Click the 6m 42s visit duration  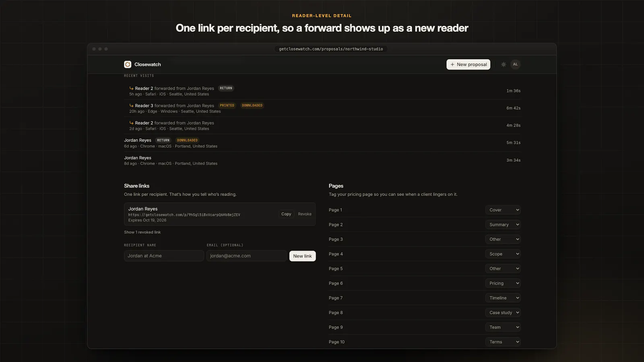513,108
